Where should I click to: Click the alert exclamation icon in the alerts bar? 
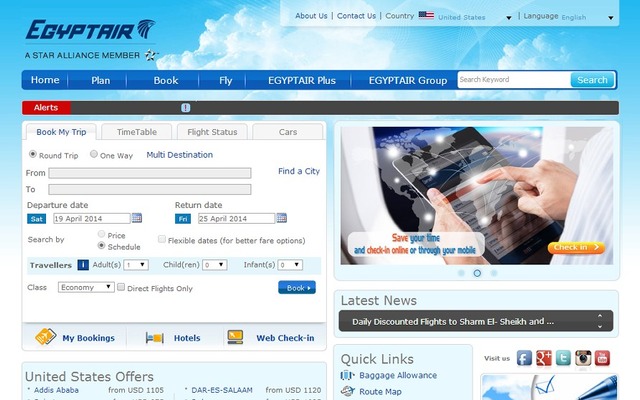(x=186, y=108)
